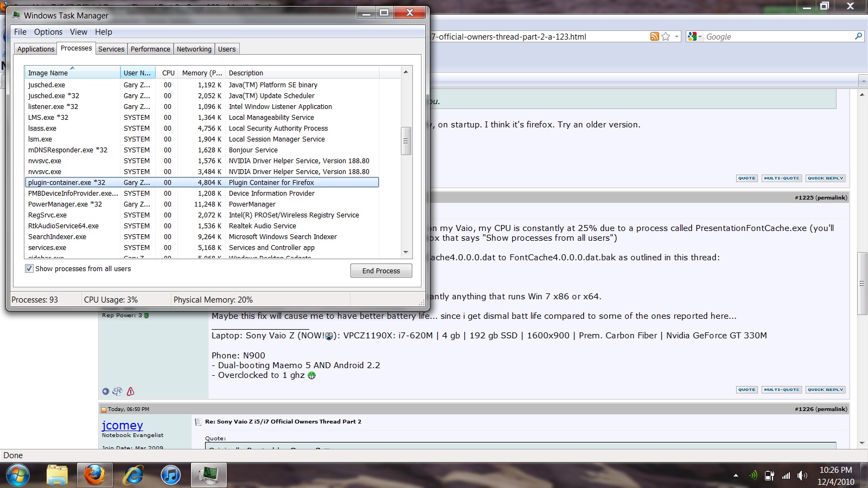
Task: Switch to Firefox from the taskbar
Action: coord(95,476)
